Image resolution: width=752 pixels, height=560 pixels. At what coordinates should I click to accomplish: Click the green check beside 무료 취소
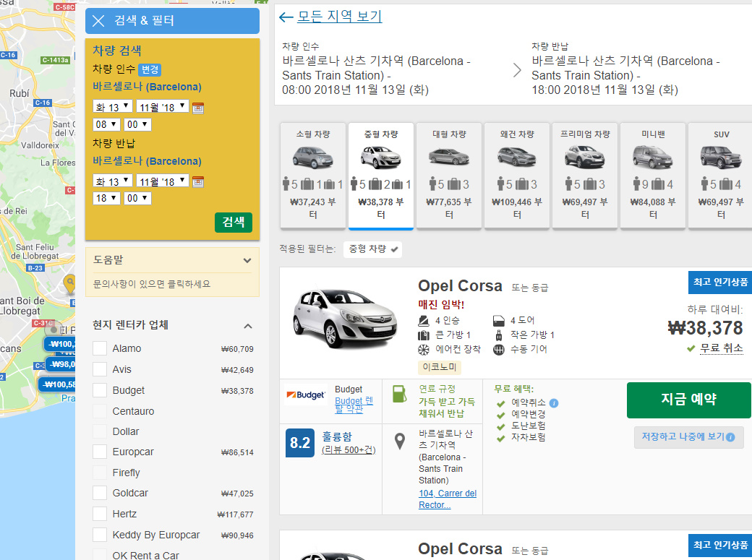click(x=691, y=348)
